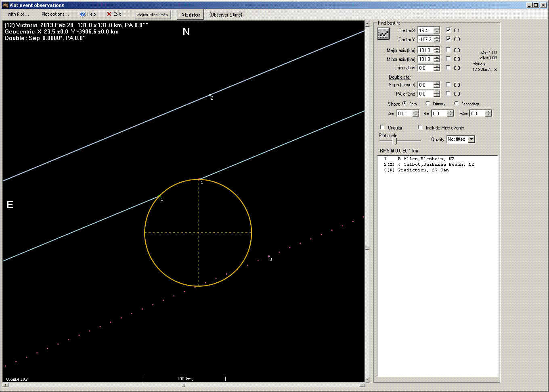Click the ->Editor button
The height and width of the screenshot is (392, 549).
[x=190, y=15]
